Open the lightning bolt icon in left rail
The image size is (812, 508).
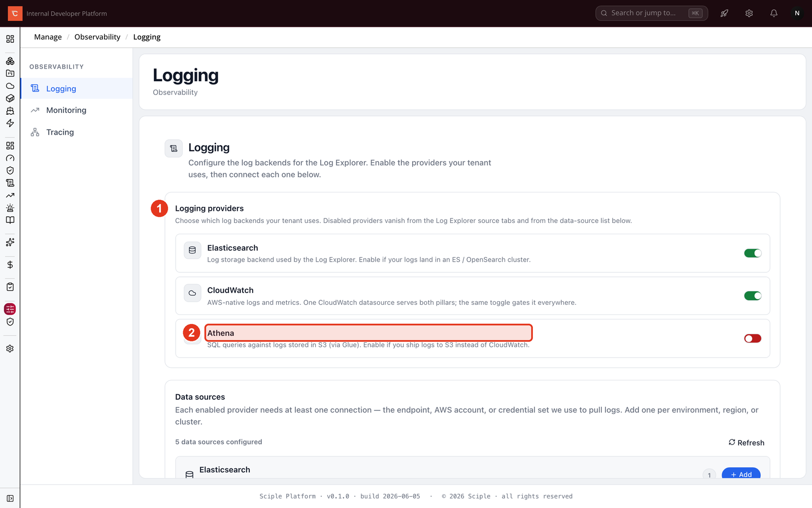pyautogui.click(x=10, y=123)
